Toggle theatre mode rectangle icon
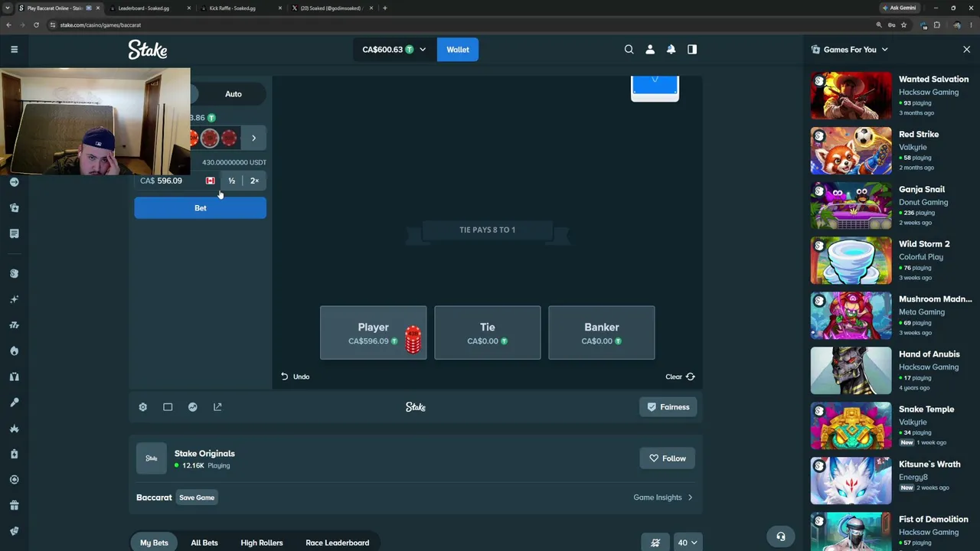This screenshot has width=980, height=551. point(168,407)
